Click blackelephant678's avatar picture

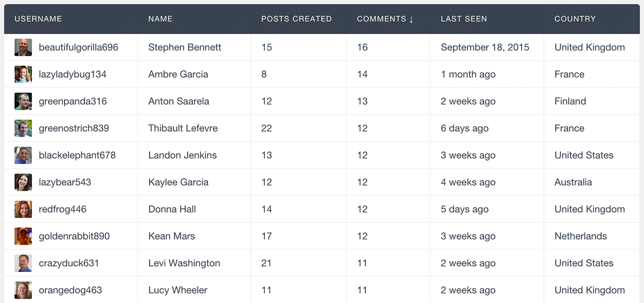coord(23,155)
